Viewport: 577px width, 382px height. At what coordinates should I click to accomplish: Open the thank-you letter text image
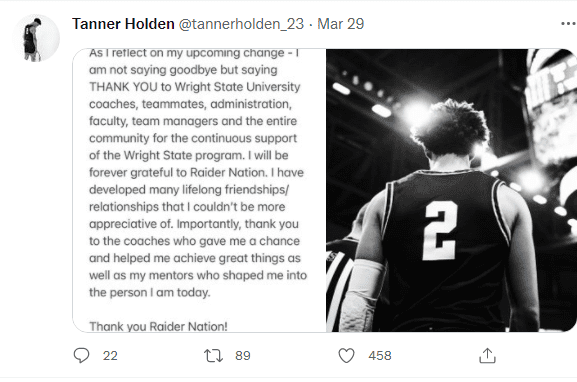(199, 190)
